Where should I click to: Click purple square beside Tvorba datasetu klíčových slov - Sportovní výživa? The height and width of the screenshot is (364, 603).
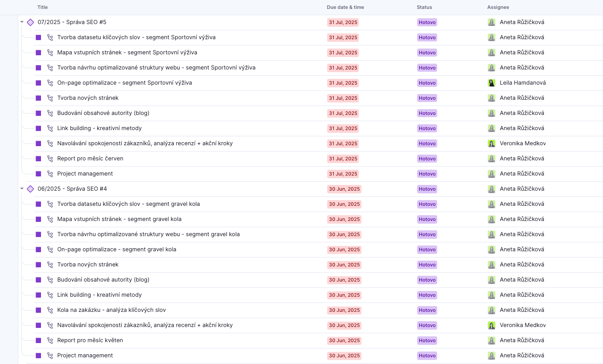click(x=38, y=37)
